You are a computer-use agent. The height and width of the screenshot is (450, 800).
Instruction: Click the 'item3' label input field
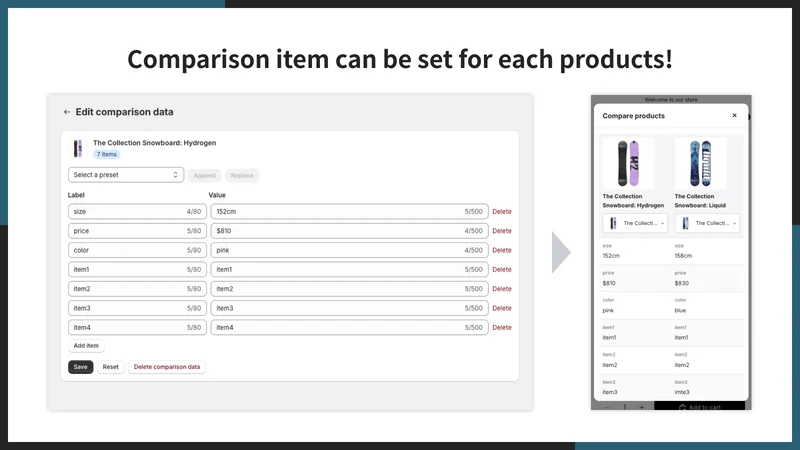pyautogui.click(x=137, y=308)
